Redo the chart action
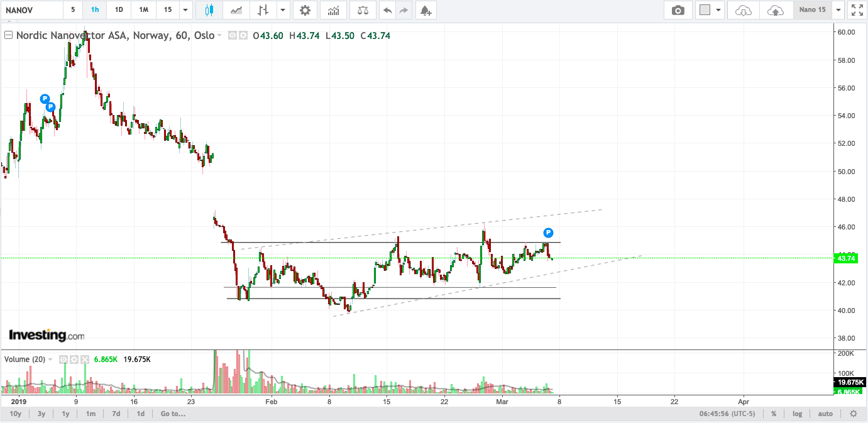The width and height of the screenshot is (868, 423). [x=404, y=10]
